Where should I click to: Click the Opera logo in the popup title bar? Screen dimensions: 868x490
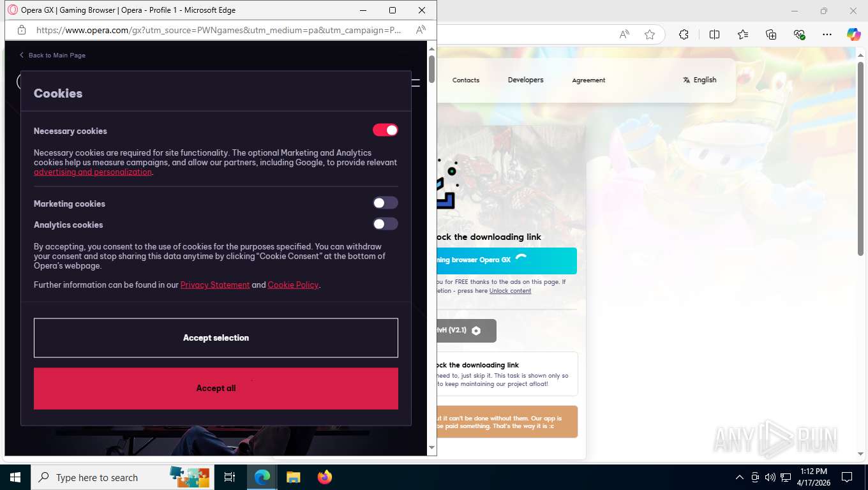pyautogui.click(x=13, y=10)
